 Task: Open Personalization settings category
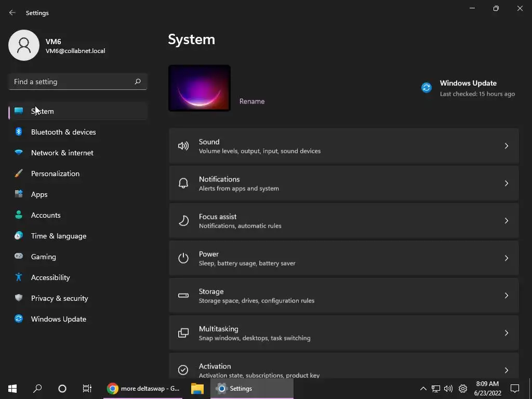click(x=78, y=174)
